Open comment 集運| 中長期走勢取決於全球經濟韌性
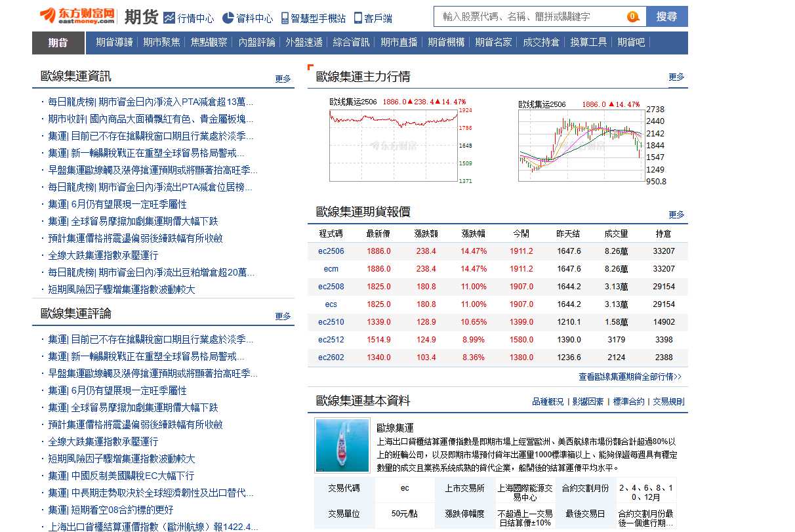Viewport: 795px width, 532px height. (x=150, y=493)
